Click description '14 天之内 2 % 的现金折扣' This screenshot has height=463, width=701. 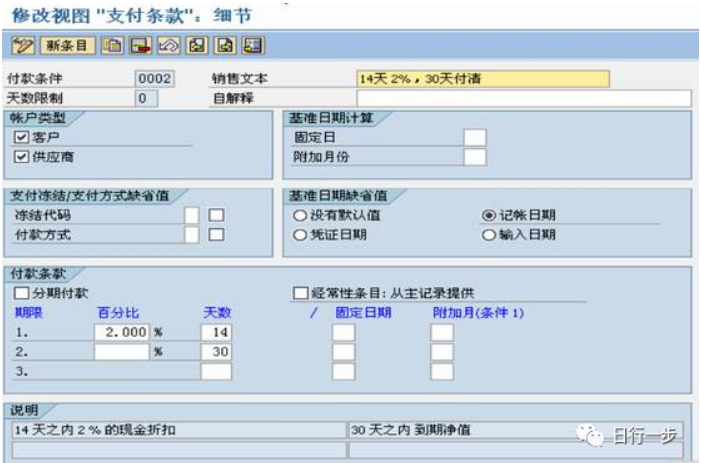click(x=179, y=430)
